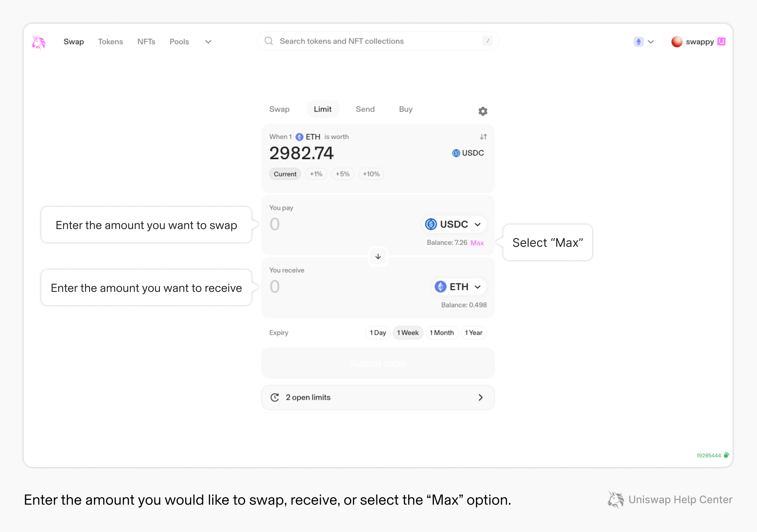
Task: Set expiry to 1 Week
Action: [x=408, y=333]
